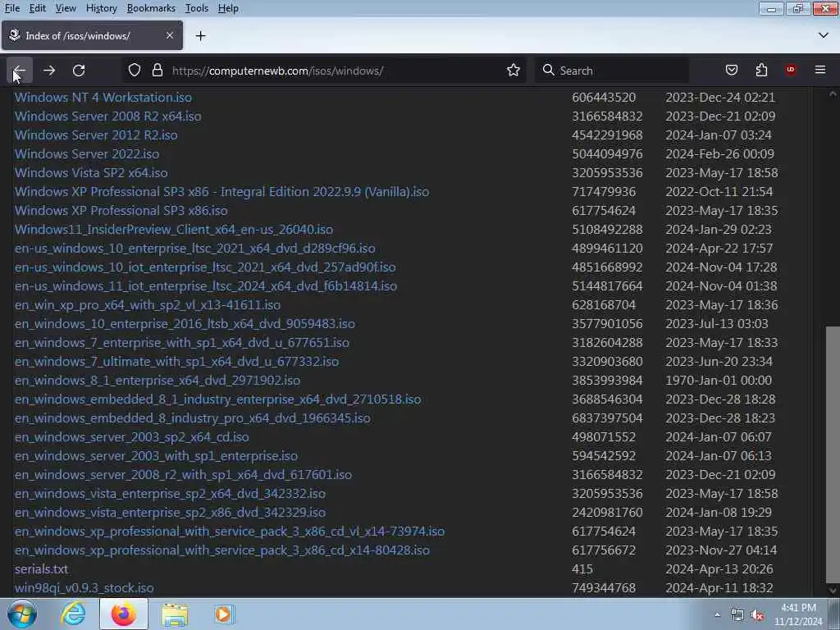Open en_windows_server_2008_r2_with_sp1 link
840x630 pixels.
point(183,475)
